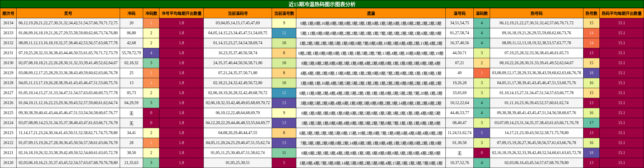Screen dimensions: 644x168
Task: Click the 当前温码号 column header
Action: (x=238, y=13)
